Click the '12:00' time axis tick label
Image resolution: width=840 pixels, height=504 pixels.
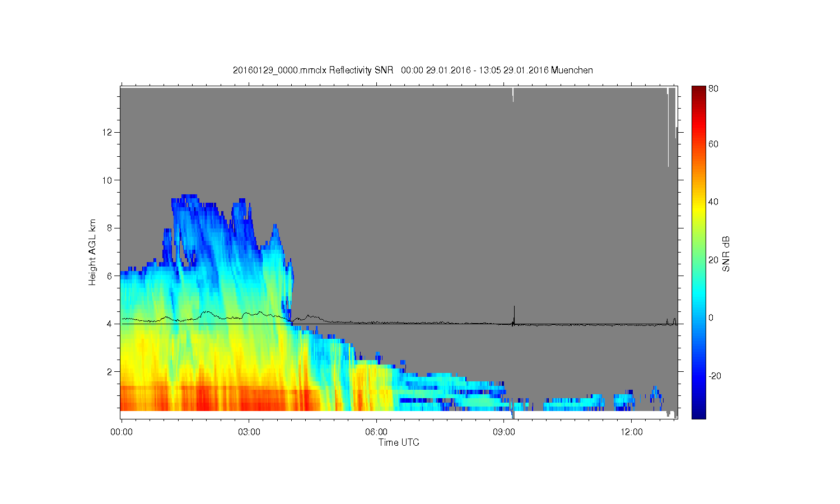(631, 432)
